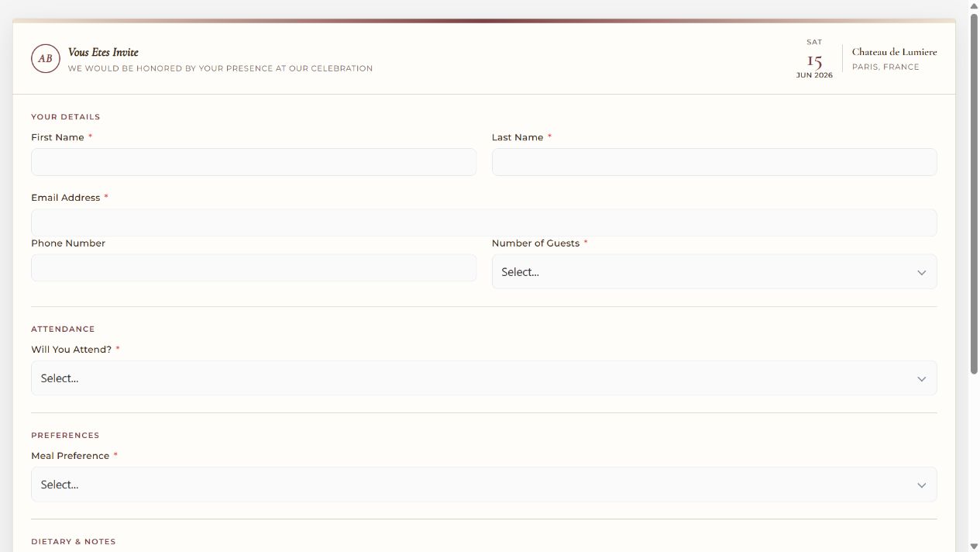Click the 'YOUR DETAILS' section heading

pos(66,117)
